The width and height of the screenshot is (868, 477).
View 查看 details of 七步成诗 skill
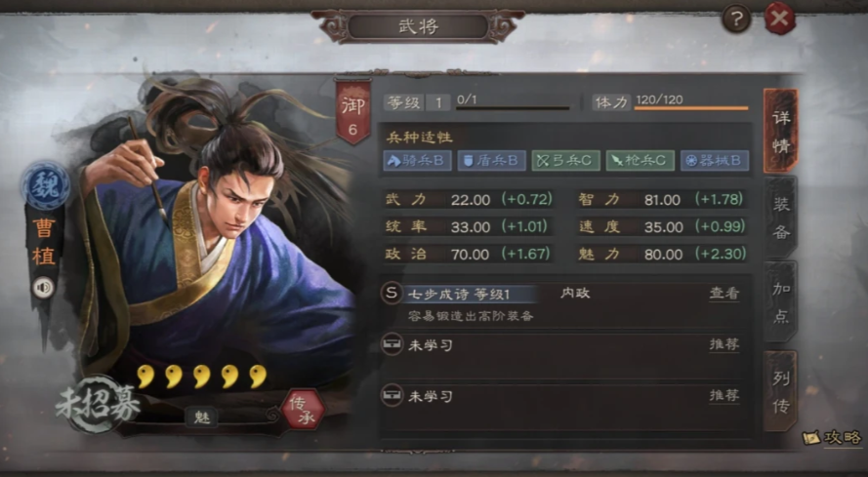pyautogui.click(x=724, y=294)
